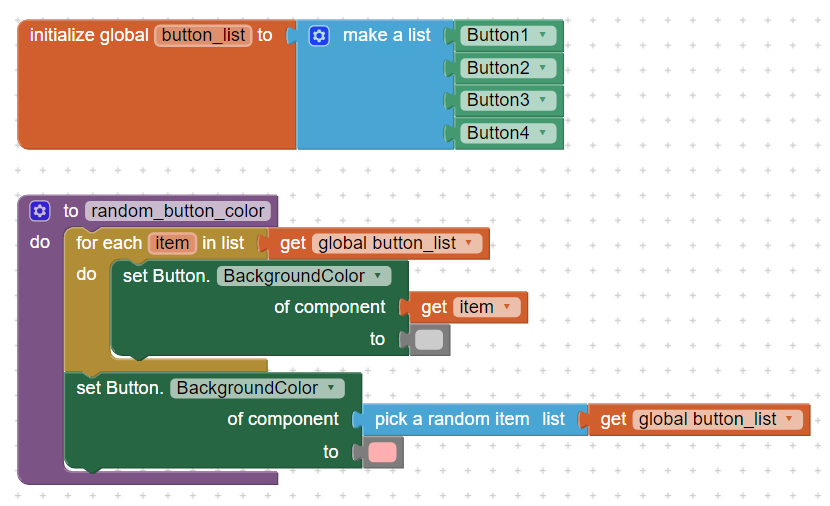This screenshot has width=830, height=506.
Task: Edit the button_list global variable name
Action: coord(203,35)
